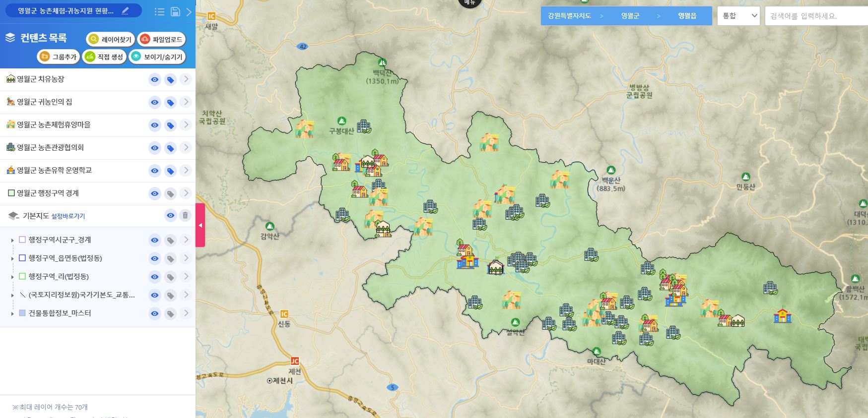The width and height of the screenshot is (868, 418).
Task: Click the pencil edit icon beside map title
Action: [x=125, y=11]
